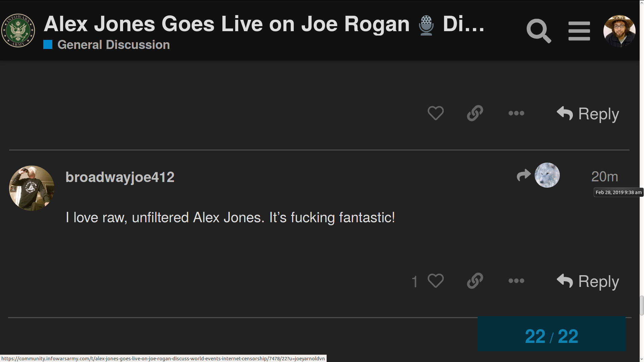644x362 pixels.
Task: Reply to the upper post
Action: pyautogui.click(x=588, y=114)
